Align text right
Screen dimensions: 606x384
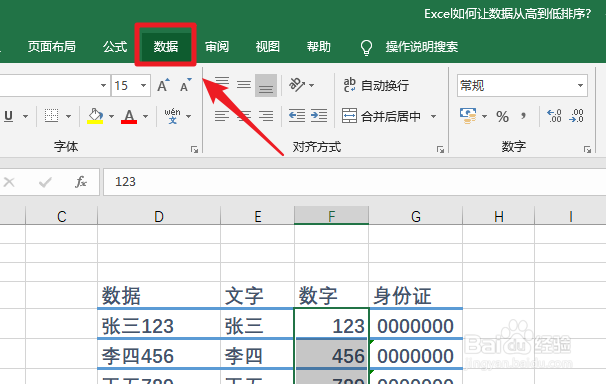(266, 116)
